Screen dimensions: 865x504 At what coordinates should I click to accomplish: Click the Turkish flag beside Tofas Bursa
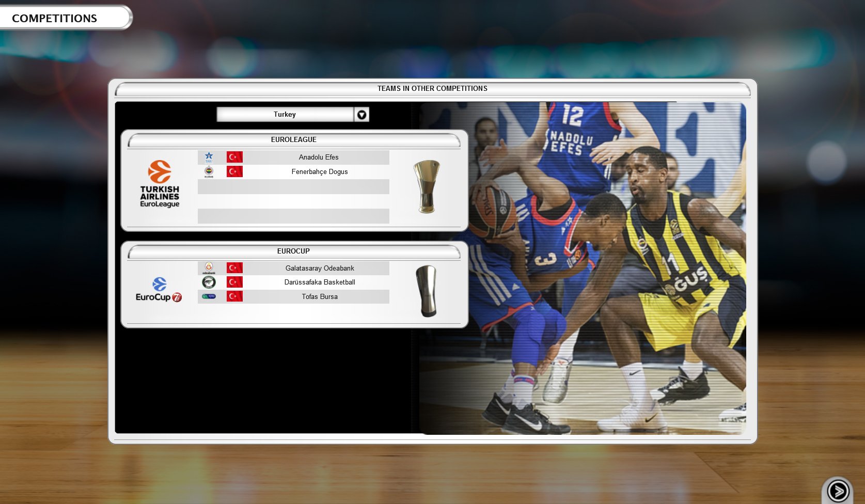tap(234, 296)
